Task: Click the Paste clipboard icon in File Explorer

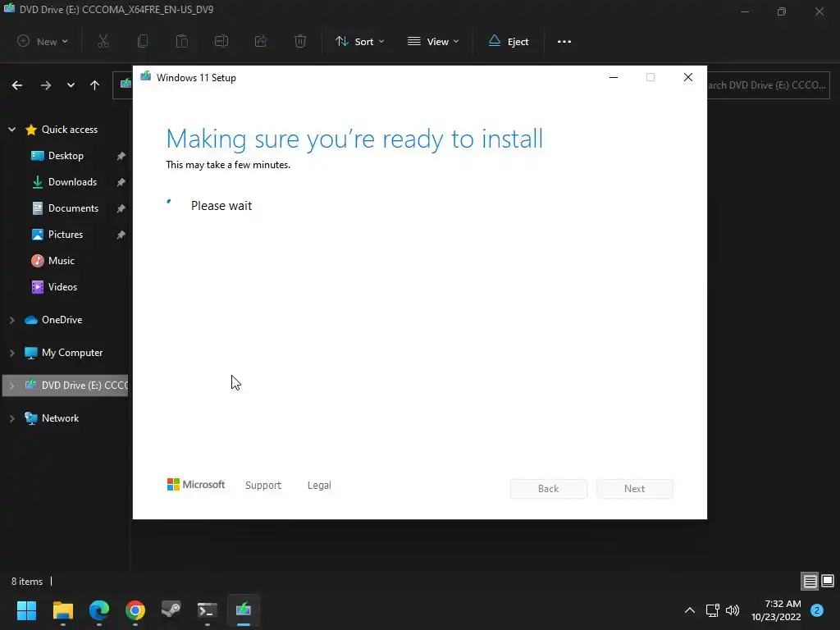Action: (x=182, y=41)
